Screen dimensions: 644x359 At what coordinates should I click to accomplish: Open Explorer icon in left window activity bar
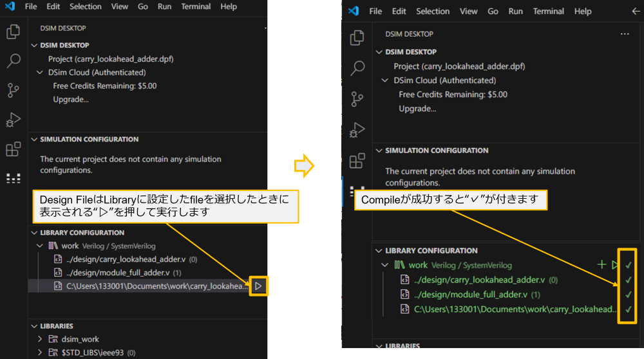(x=13, y=32)
